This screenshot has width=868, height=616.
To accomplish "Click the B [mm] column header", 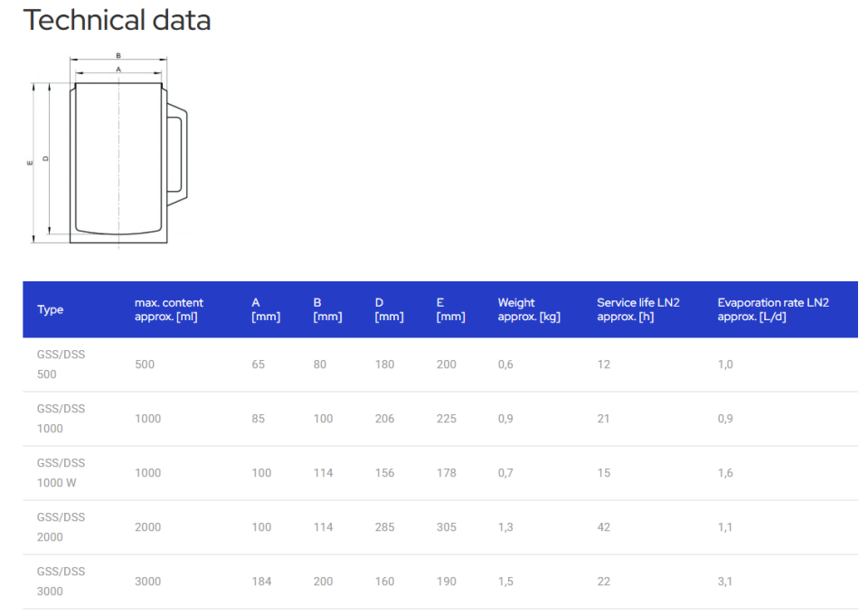I will tap(327, 309).
